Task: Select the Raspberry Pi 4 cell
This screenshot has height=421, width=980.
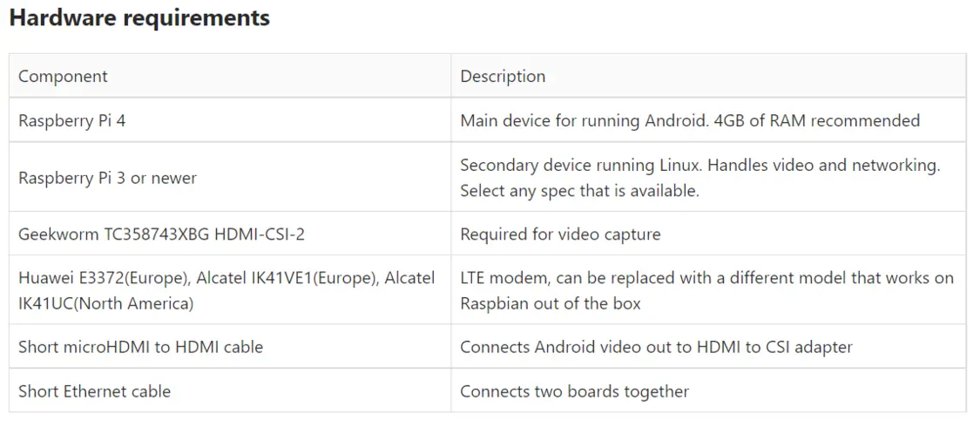Action: [71, 120]
